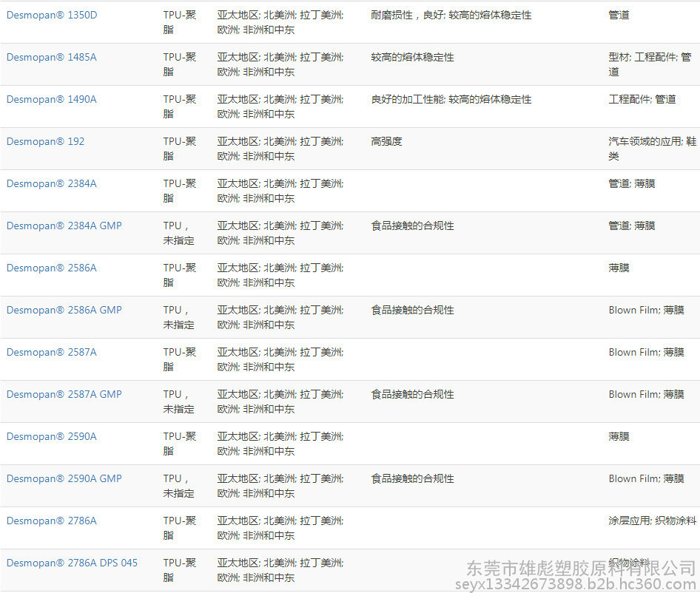Open the Desmopan® 2587A product link
Screen dimensions: 700x593
tap(52, 353)
